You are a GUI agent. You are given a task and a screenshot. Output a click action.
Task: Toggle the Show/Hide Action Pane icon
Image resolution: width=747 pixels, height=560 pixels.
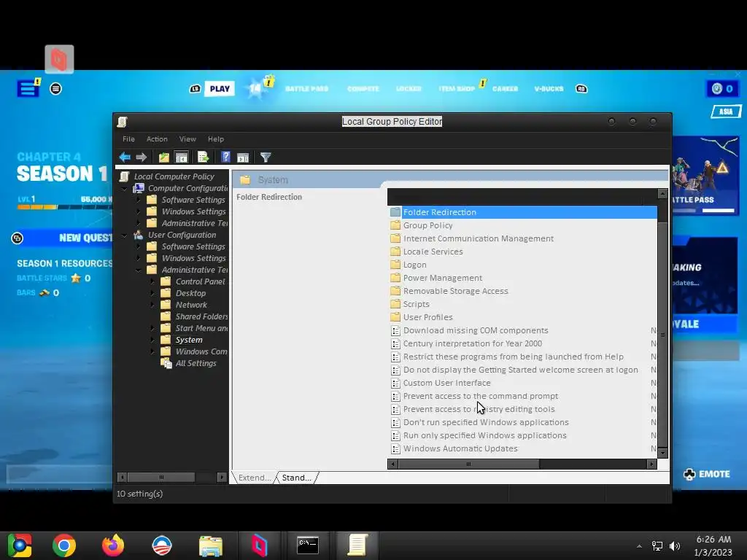243,157
